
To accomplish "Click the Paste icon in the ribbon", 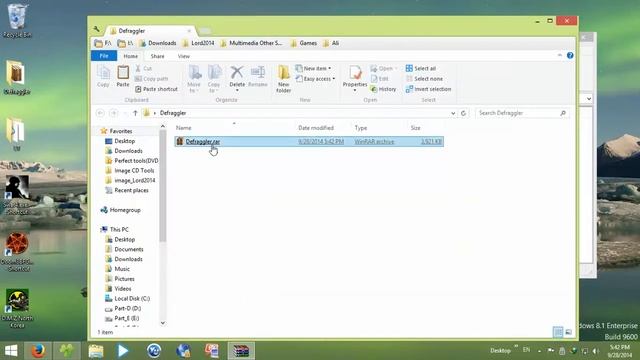I will (123, 76).
